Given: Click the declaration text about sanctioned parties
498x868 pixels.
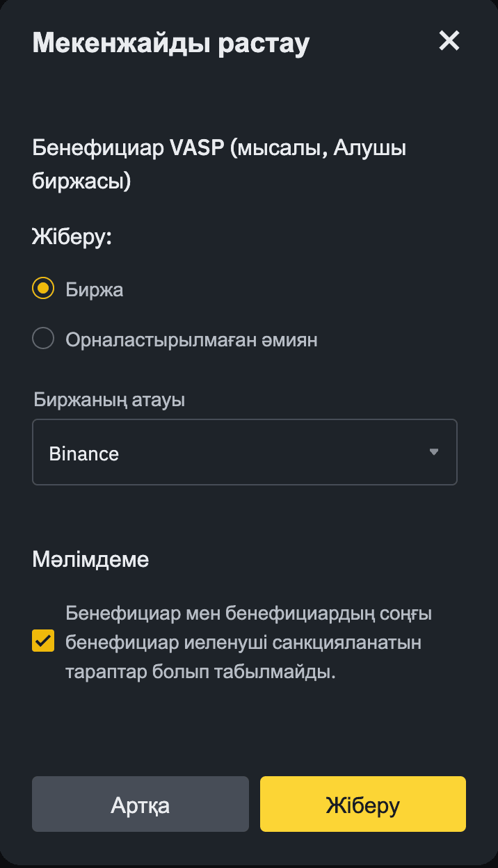Looking at the screenshot, I should click(x=248, y=641).
